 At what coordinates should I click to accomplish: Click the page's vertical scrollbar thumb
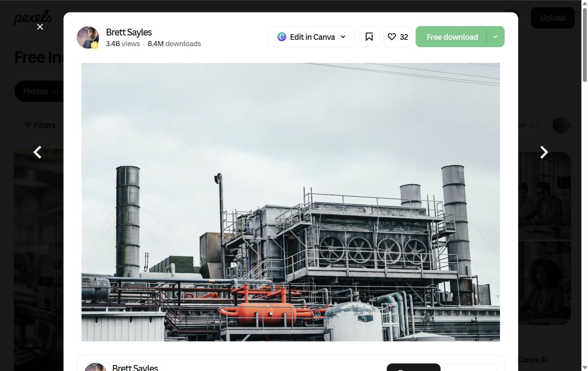[x=585, y=44]
